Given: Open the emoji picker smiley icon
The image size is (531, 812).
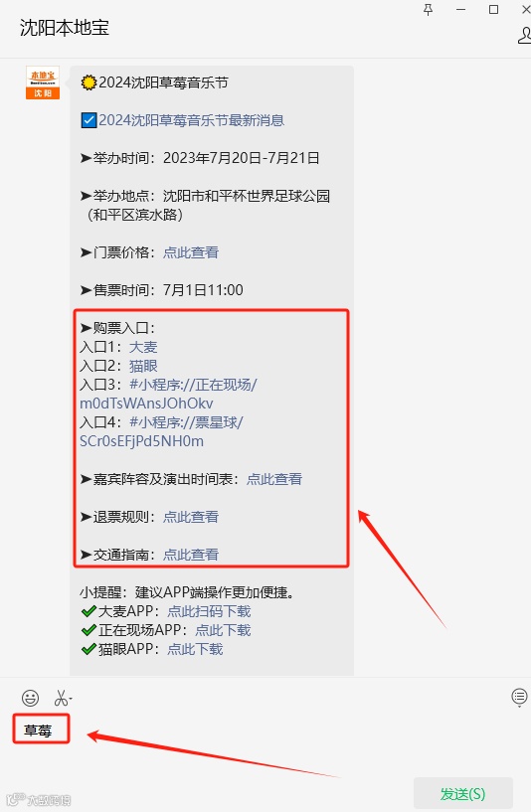Looking at the screenshot, I should [x=30, y=698].
